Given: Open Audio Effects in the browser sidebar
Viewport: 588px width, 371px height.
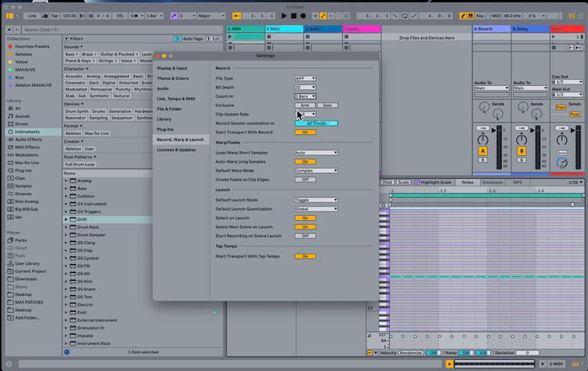Looking at the screenshot, I should (29, 139).
